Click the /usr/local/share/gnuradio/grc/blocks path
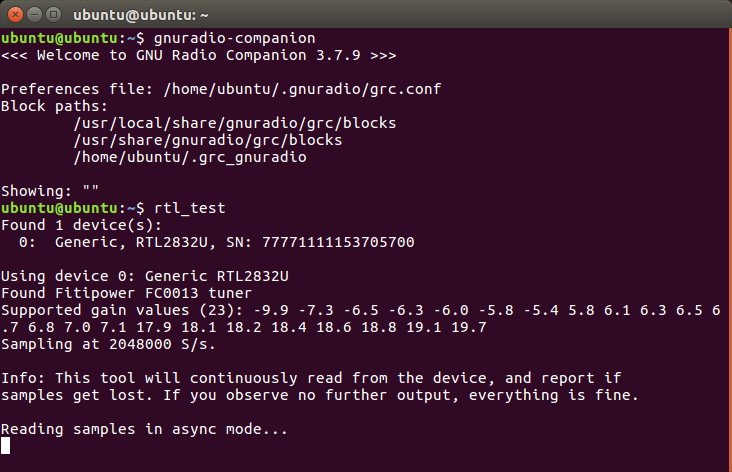732x472 pixels. (235, 123)
